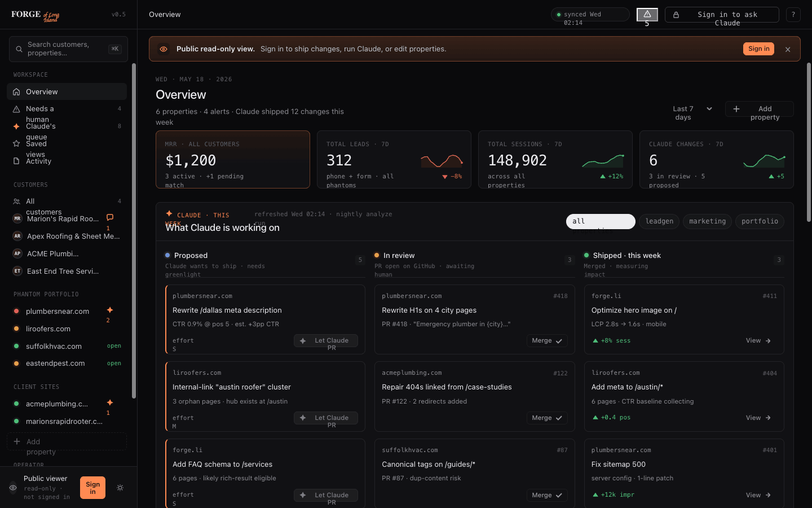Open Marion's Rapid Rooter customer
Viewport: 812px width, 508px height.
pos(63,218)
